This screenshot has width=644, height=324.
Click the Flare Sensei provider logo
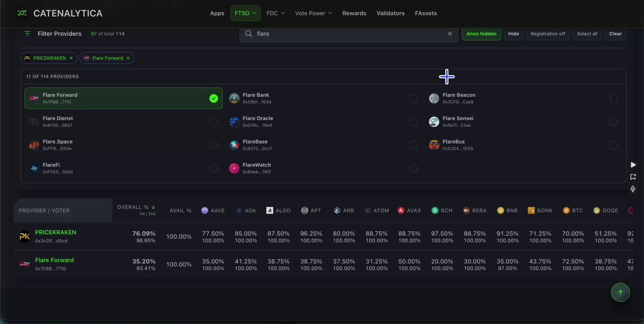tap(434, 122)
